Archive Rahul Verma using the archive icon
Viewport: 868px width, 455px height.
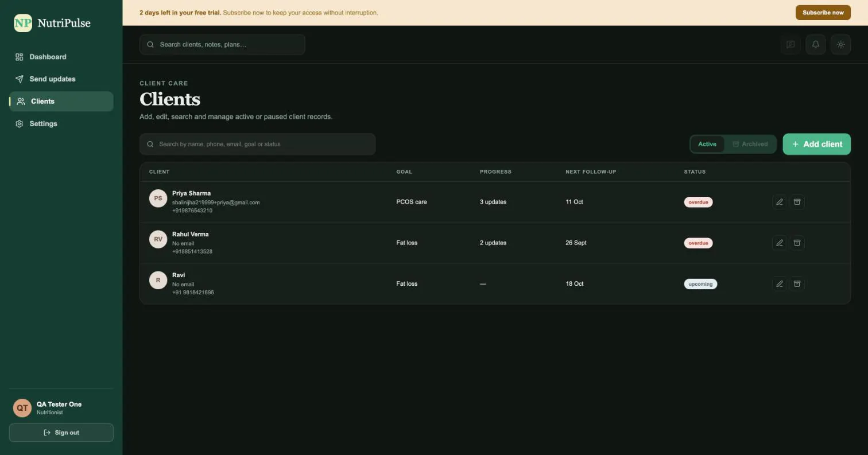pos(797,243)
